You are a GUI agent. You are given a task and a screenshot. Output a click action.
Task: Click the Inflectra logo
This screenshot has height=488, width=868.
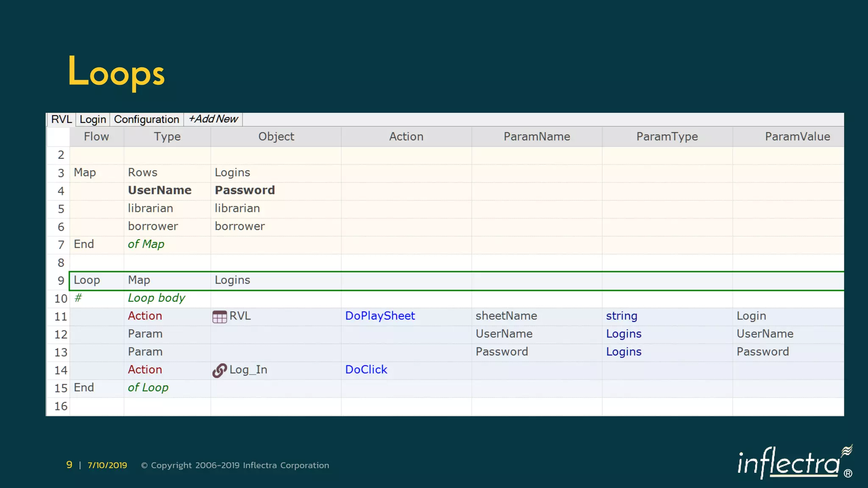click(794, 463)
